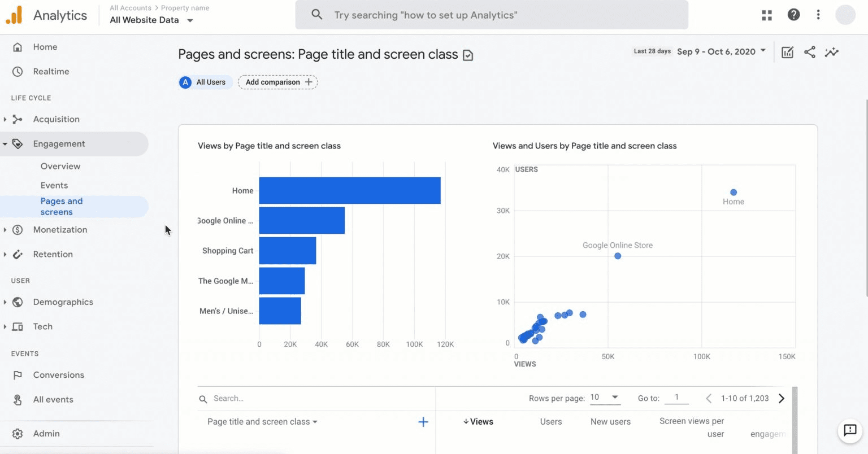Expand the Monetization section
Viewport: 868px width, 454px height.
coord(60,230)
